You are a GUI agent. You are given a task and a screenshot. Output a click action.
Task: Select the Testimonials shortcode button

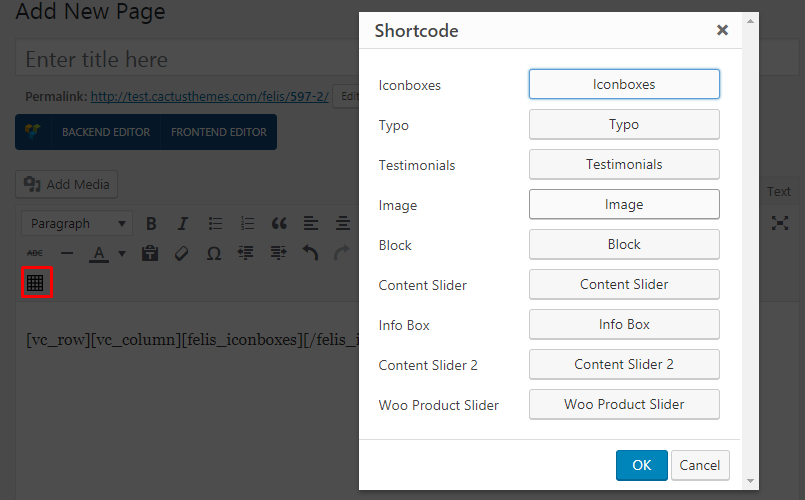pos(623,164)
